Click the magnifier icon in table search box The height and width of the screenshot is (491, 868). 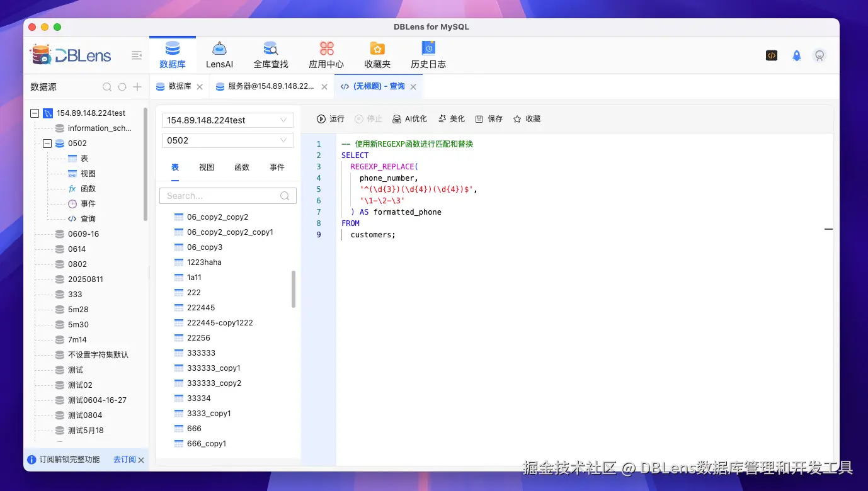pos(285,196)
